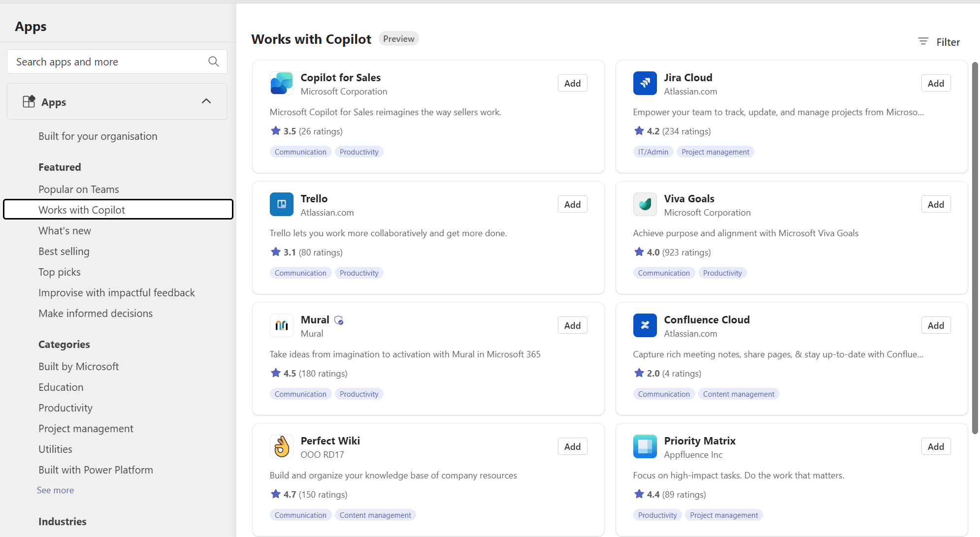Click Communication tag on Copilot for Sales
Image resolution: width=980 pixels, height=537 pixels.
click(300, 152)
